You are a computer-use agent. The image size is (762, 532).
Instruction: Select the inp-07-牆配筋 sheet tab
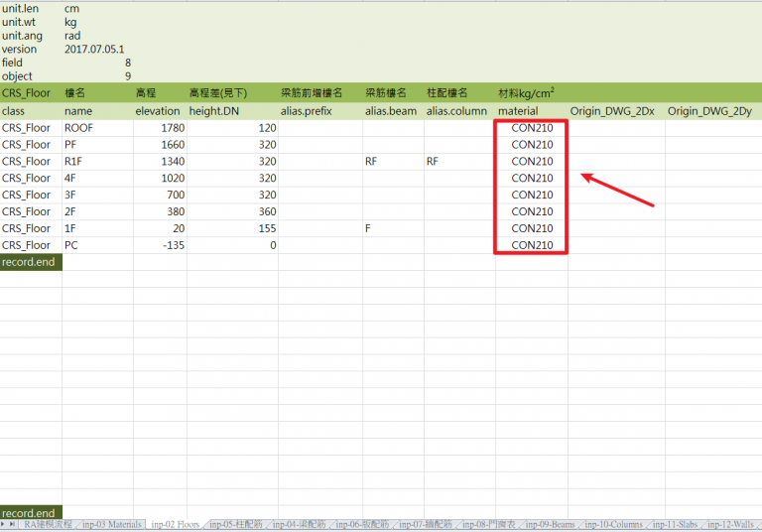[x=425, y=524]
